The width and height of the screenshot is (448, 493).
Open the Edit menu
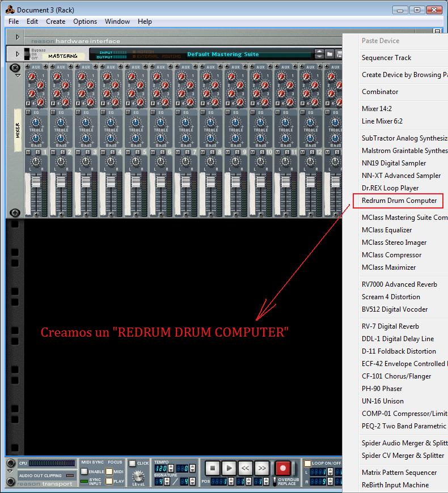[x=32, y=22]
